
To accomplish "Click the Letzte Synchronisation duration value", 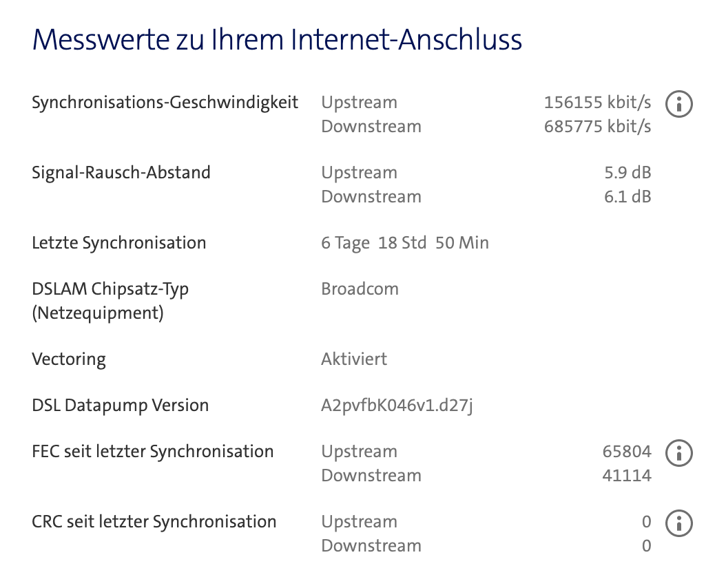I will [x=405, y=242].
